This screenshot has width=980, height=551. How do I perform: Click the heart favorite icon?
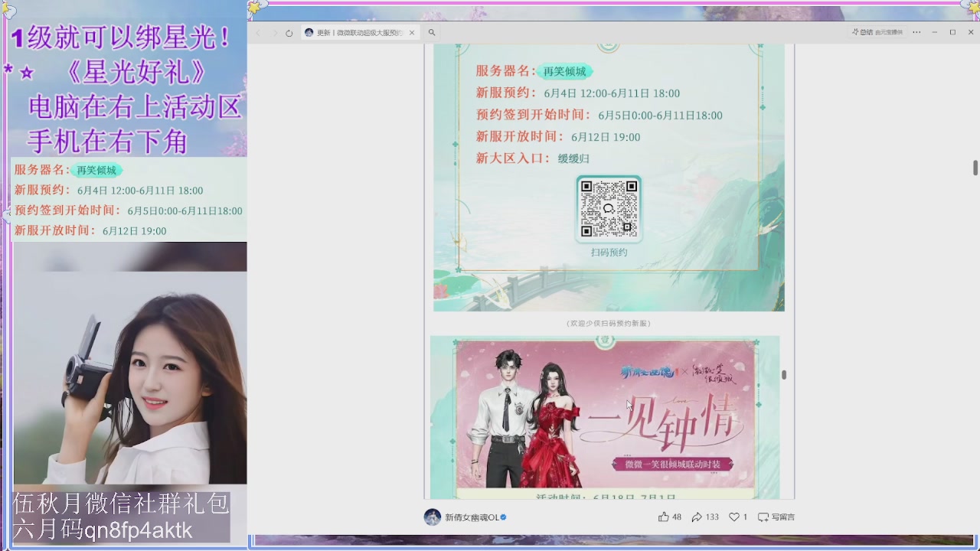click(733, 517)
